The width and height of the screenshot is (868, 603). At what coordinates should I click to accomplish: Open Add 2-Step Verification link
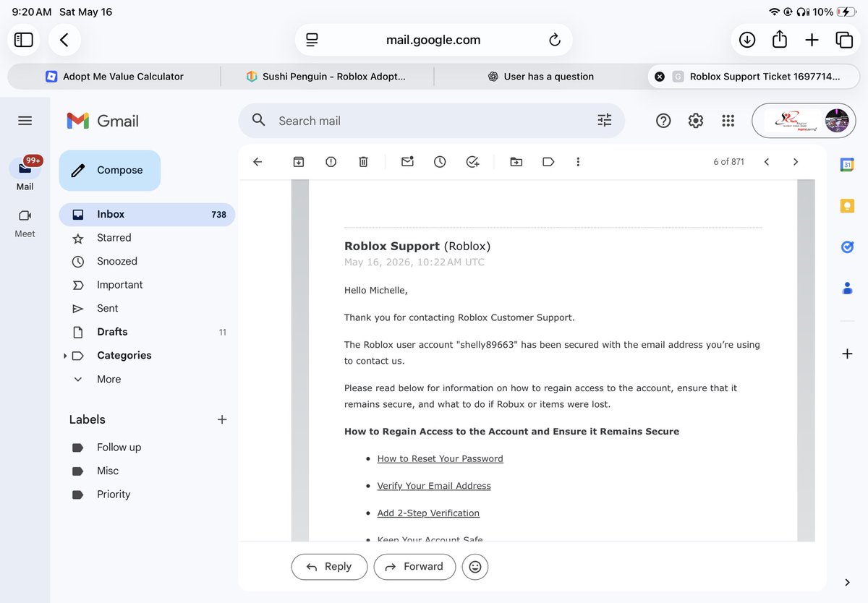pyautogui.click(x=428, y=513)
